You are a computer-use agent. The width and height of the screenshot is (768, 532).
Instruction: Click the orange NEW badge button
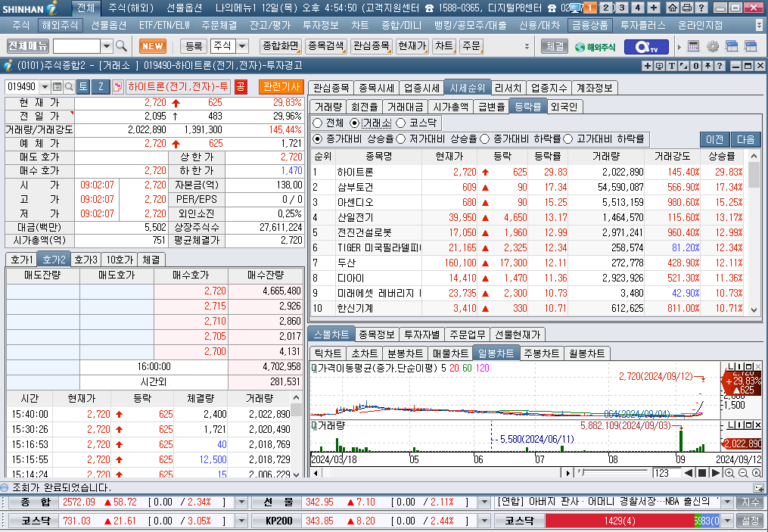pyautogui.click(x=153, y=46)
